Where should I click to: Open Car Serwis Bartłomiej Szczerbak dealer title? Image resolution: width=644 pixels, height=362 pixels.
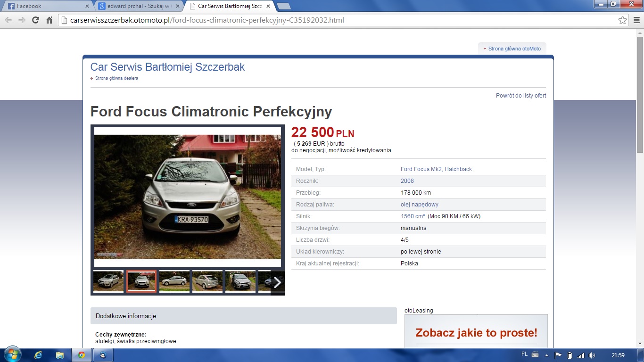click(167, 67)
